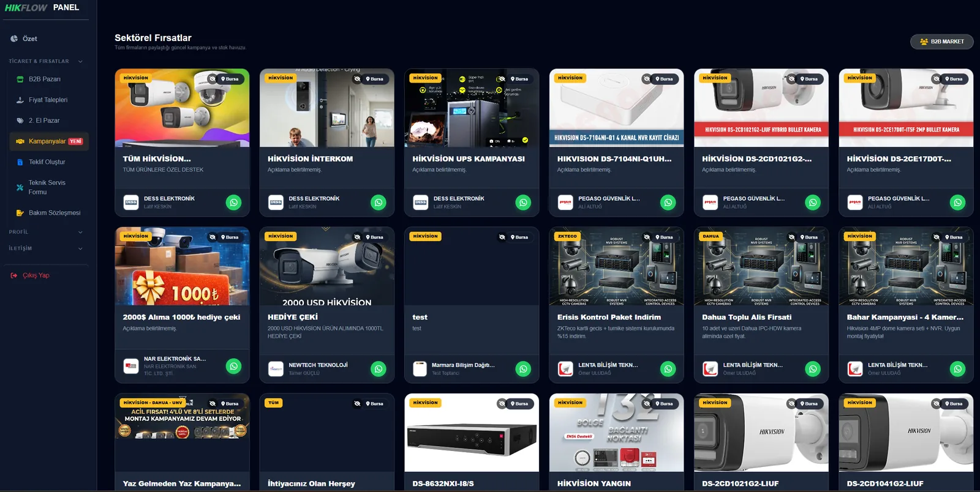Click Bursa location badge on DS-8632NXI-I8/S card

tap(519, 404)
